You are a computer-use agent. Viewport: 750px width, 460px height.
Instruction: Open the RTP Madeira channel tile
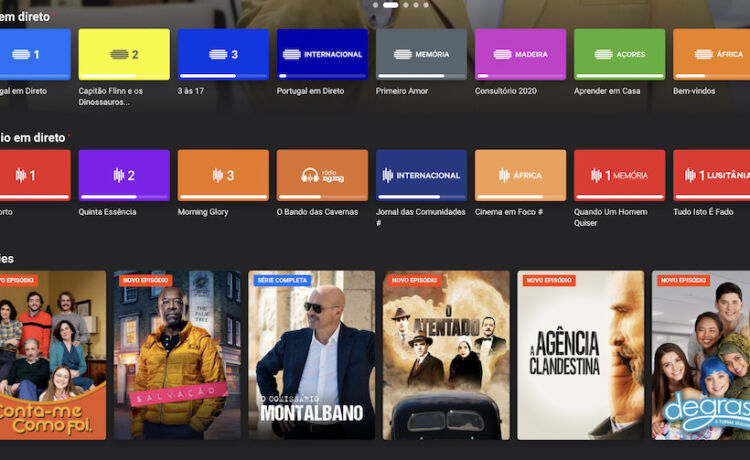[520, 54]
